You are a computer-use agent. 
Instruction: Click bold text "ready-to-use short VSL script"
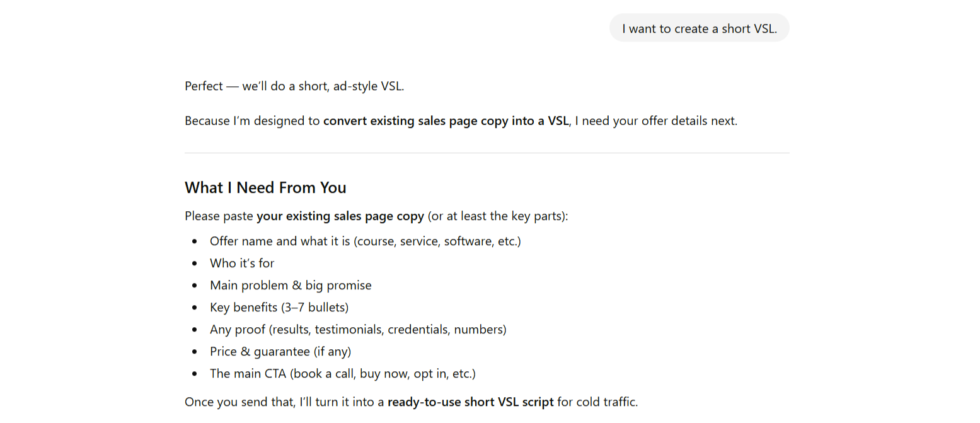(470, 402)
